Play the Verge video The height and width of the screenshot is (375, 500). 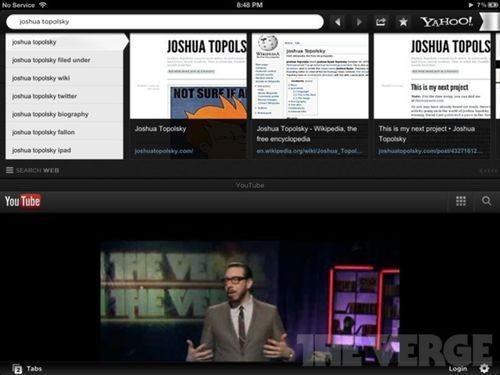pyautogui.click(x=250, y=301)
